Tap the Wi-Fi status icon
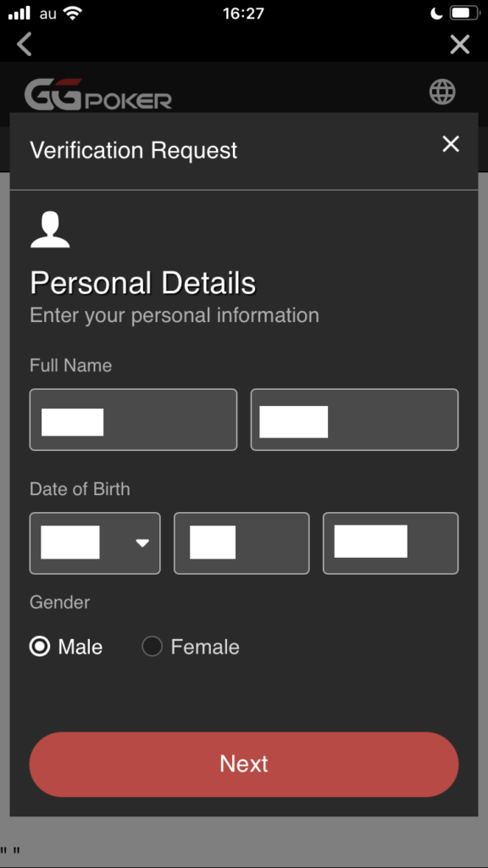 click(x=73, y=14)
